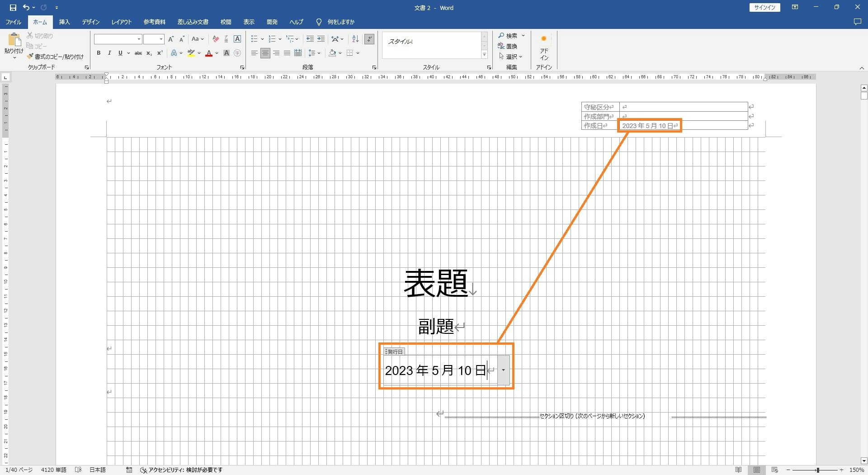Increase the paragraph indent

pyautogui.click(x=321, y=39)
